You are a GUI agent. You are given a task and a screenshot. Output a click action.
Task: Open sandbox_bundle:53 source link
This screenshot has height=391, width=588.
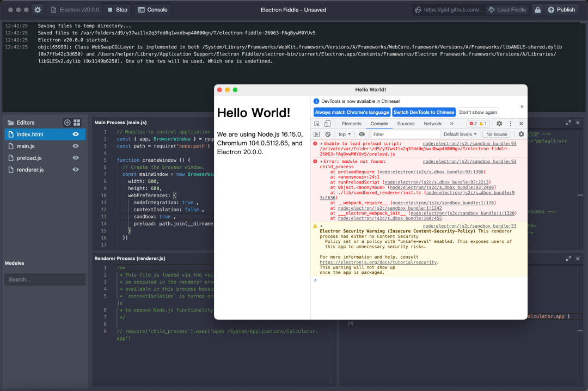(x=469, y=226)
